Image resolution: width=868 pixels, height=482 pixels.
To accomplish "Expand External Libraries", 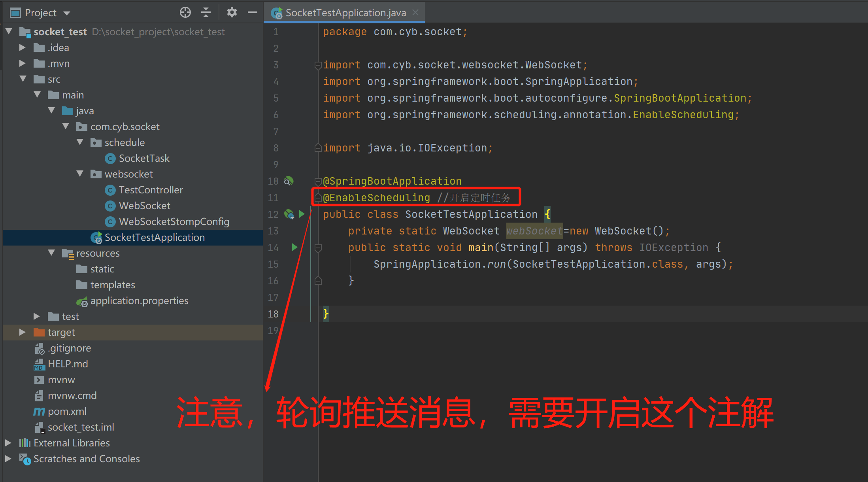I will point(9,443).
